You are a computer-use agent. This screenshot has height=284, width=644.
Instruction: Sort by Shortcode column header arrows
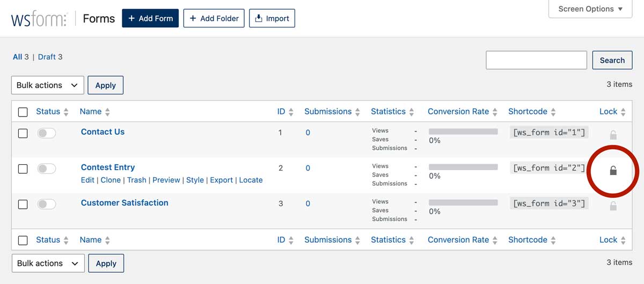point(553,112)
